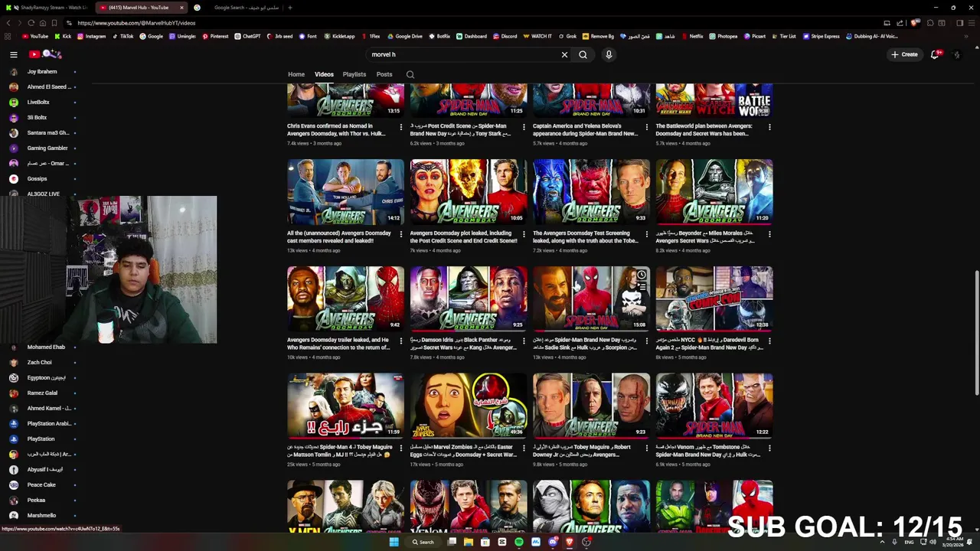980x551 pixels.
Task: Open Spotify from the taskbar
Action: click(519, 542)
